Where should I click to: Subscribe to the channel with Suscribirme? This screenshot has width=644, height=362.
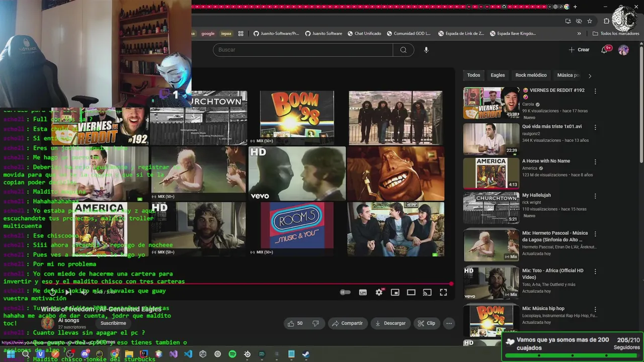[113, 323]
